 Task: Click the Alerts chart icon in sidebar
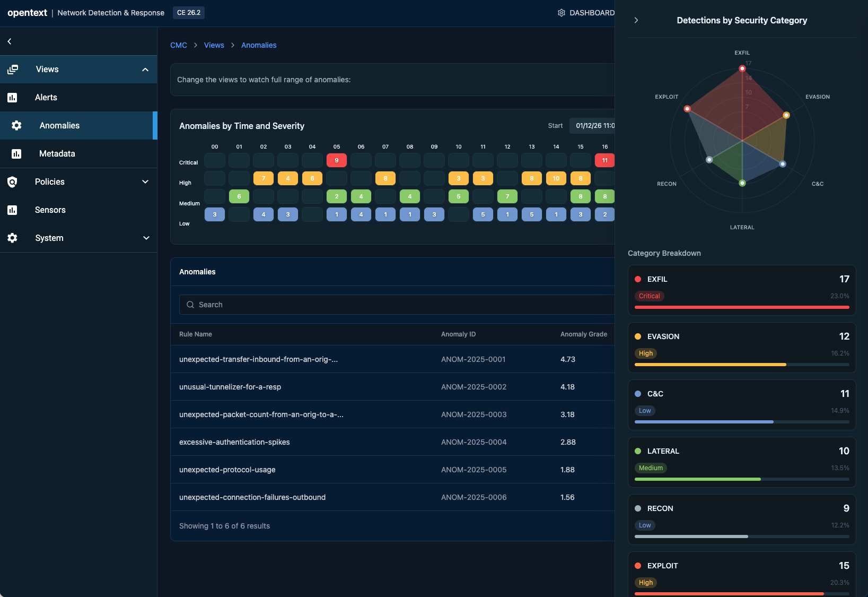point(12,98)
